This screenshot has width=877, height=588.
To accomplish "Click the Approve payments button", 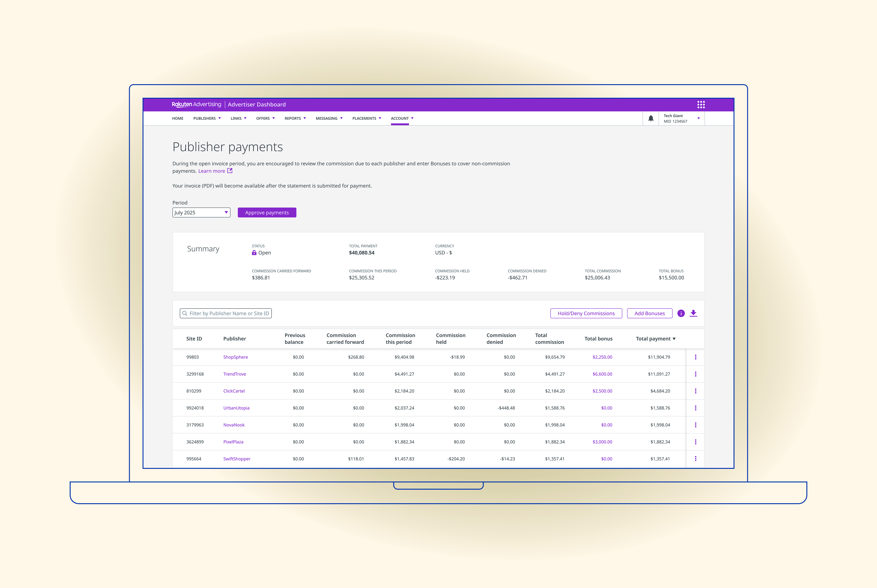I will point(267,213).
